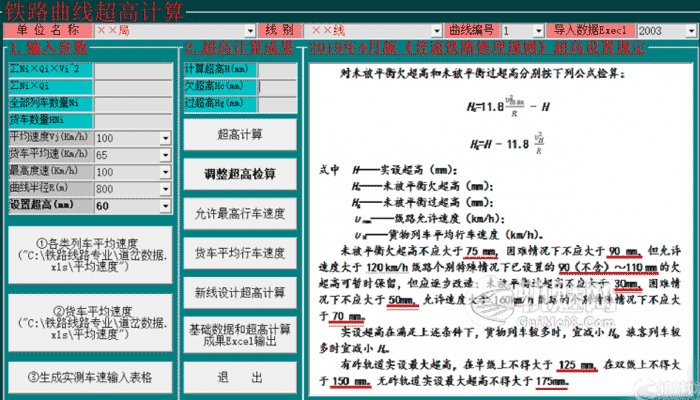
Task: Click the underlined 75 mm text
Action: point(480,252)
